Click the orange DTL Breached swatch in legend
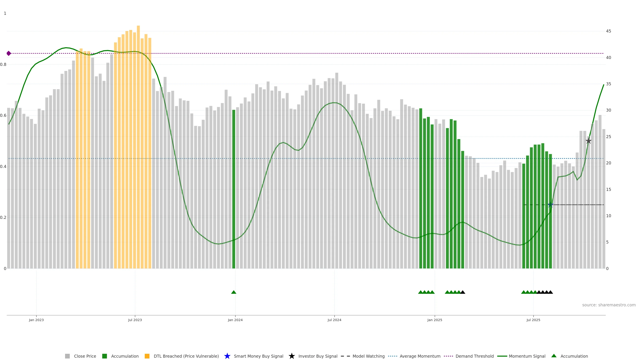644x362 pixels. click(x=147, y=356)
